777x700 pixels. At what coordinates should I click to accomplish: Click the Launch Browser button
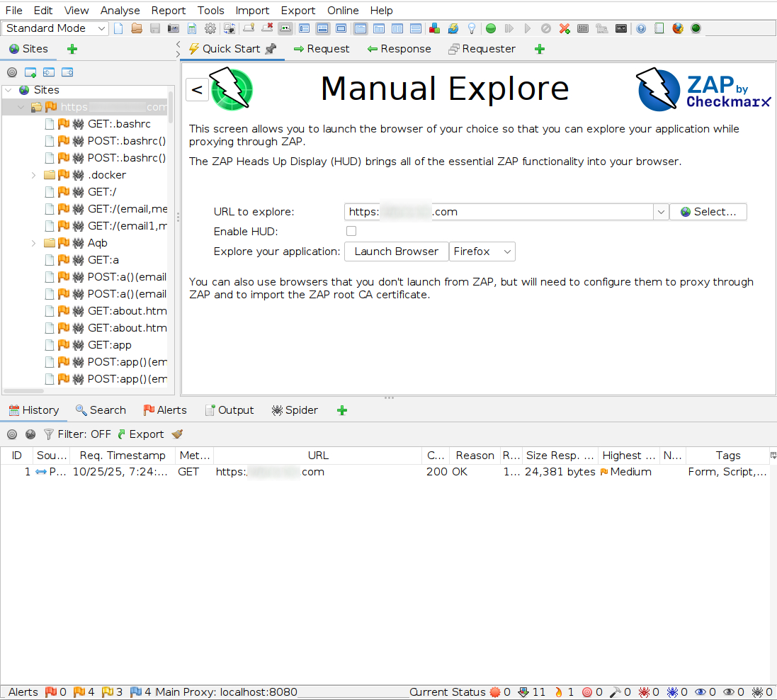(x=396, y=252)
